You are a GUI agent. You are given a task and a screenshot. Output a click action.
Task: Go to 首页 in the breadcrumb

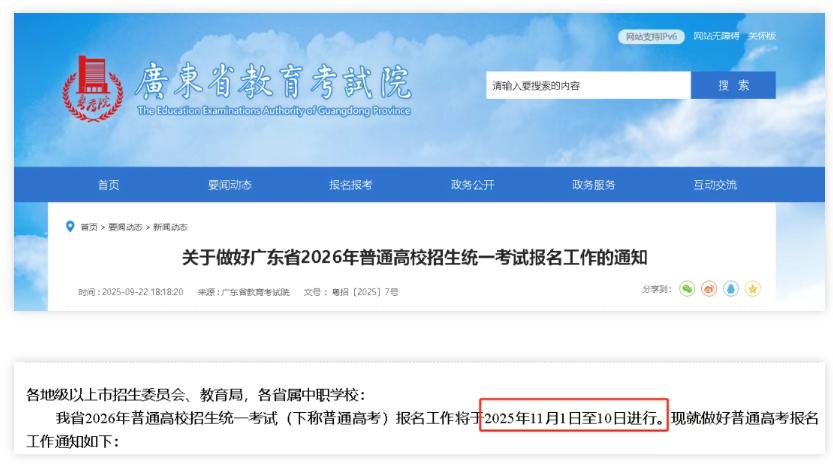pos(89,227)
